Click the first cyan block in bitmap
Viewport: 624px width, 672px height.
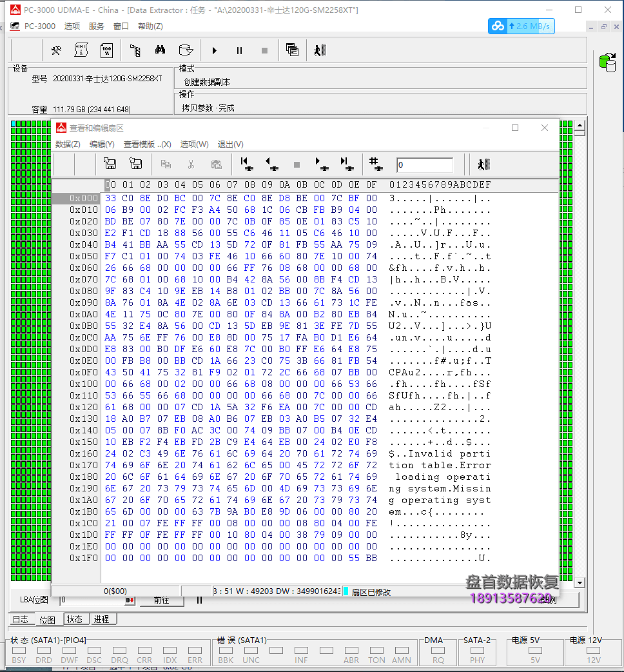coord(14,124)
